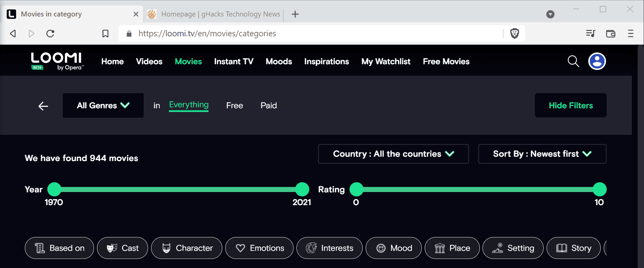Select the Everything filter
This screenshot has width=644, height=268.
(x=189, y=105)
